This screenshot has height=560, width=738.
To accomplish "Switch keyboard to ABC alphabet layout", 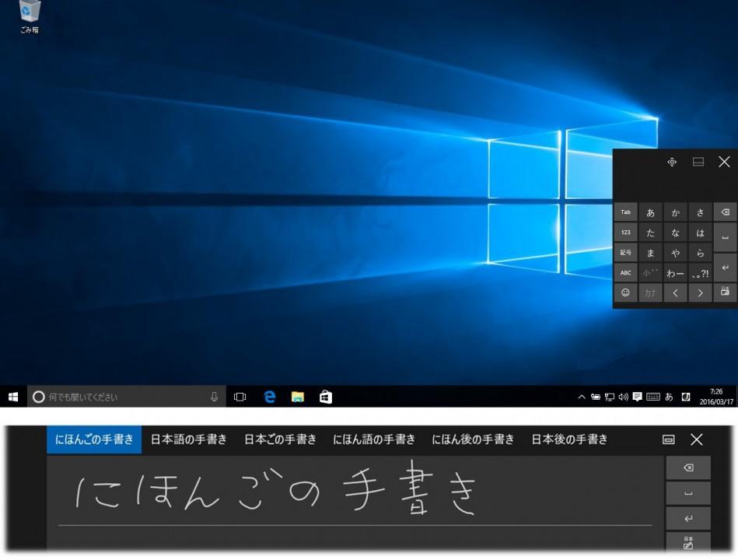I will tap(625, 273).
